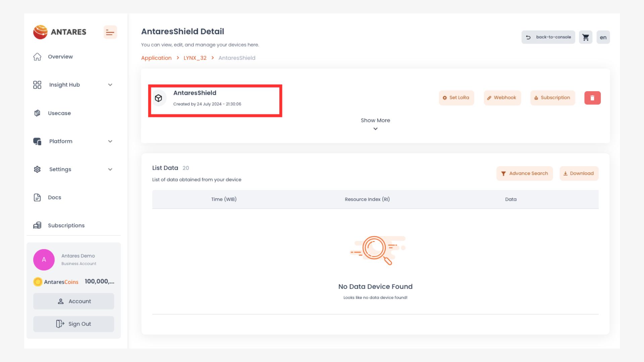This screenshot has width=644, height=362.
Task: Open the Usecase sidebar item
Action: [59, 113]
